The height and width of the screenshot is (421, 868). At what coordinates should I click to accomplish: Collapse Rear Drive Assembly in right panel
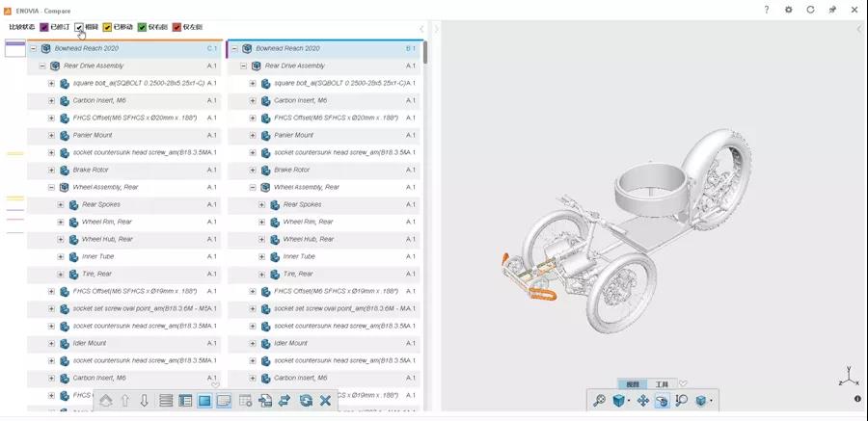click(244, 66)
